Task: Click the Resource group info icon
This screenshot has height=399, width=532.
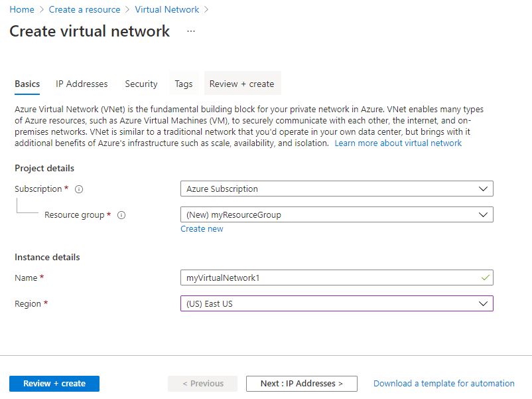Action: (121, 215)
